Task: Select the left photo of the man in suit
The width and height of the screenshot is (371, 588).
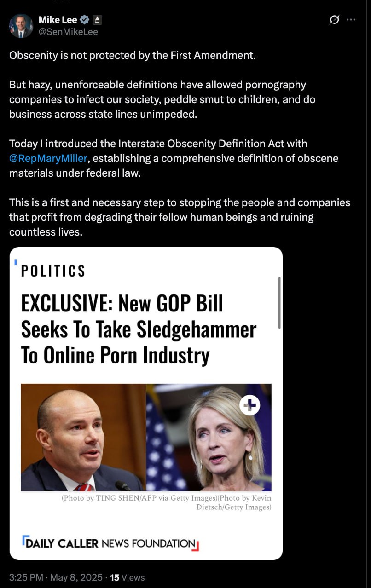Action: [83, 438]
